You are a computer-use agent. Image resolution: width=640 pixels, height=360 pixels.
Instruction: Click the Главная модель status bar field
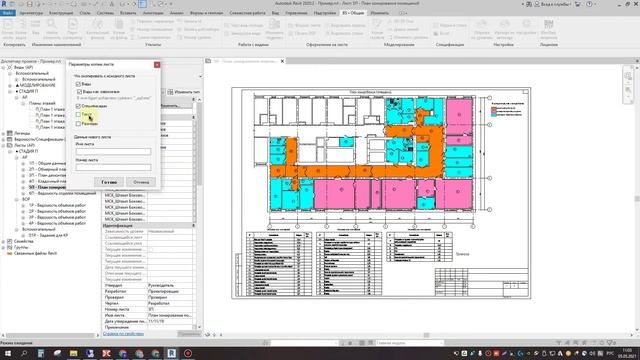409,343
